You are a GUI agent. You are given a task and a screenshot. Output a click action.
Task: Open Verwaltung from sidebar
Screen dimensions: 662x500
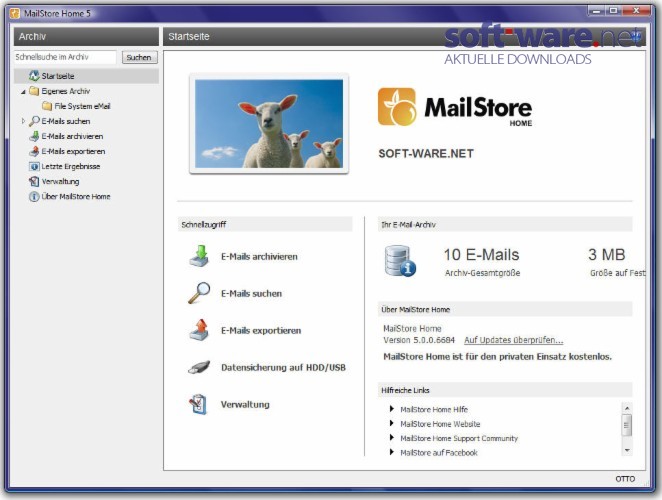click(x=60, y=182)
